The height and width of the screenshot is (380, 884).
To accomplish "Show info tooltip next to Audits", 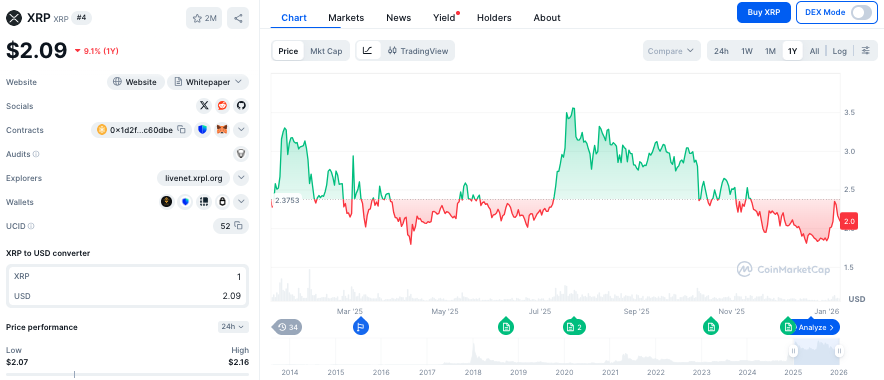I will tap(36, 154).
